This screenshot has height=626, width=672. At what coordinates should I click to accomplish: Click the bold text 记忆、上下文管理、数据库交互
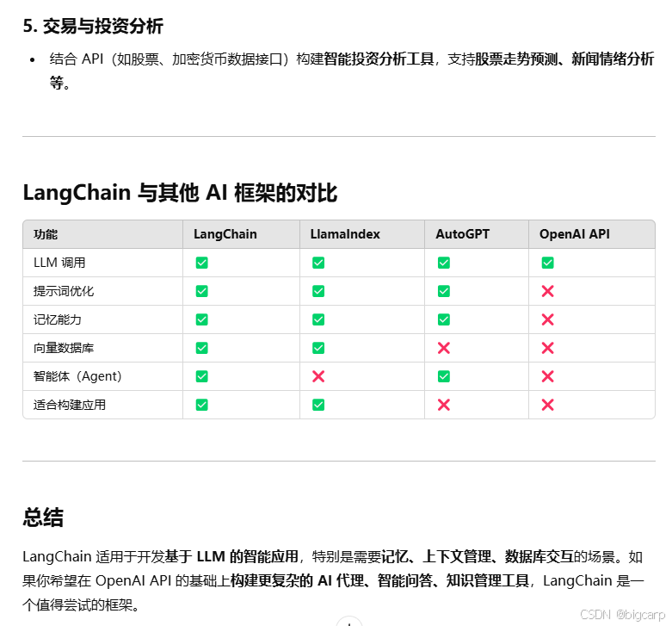tap(478, 556)
